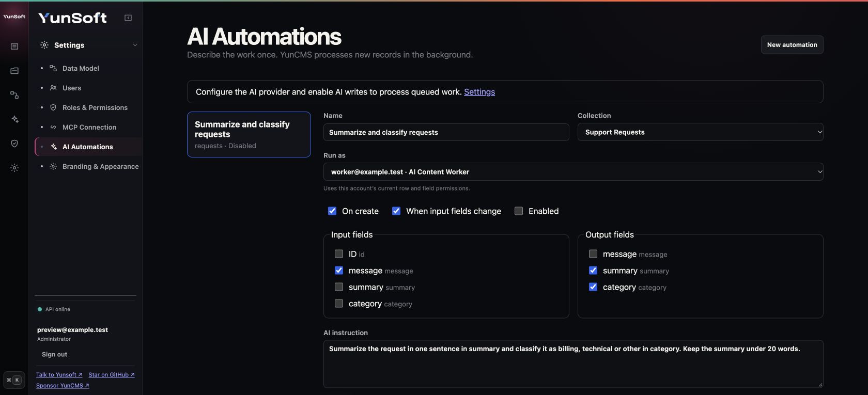Open the Sponsor YunCMS link
868x395 pixels.
click(x=63, y=386)
